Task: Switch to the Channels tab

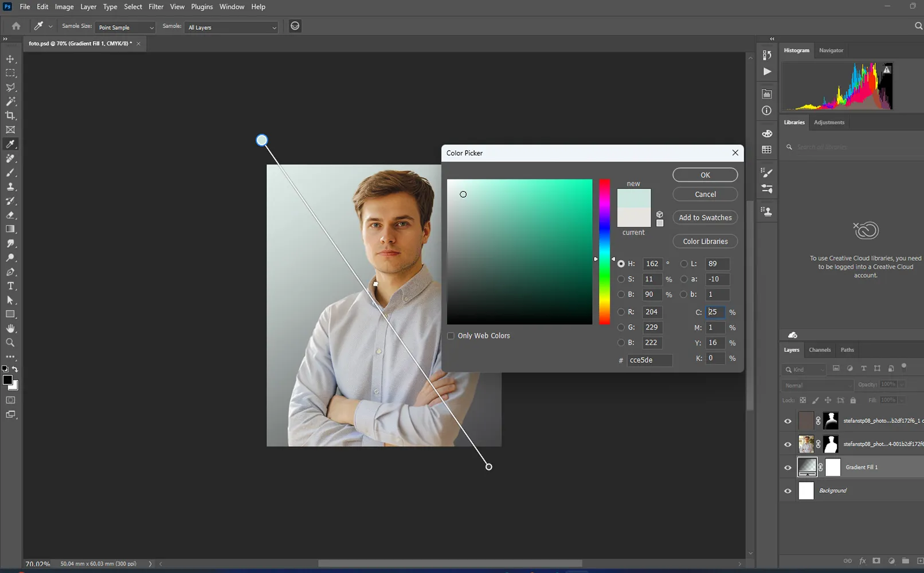Action: pos(820,350)
